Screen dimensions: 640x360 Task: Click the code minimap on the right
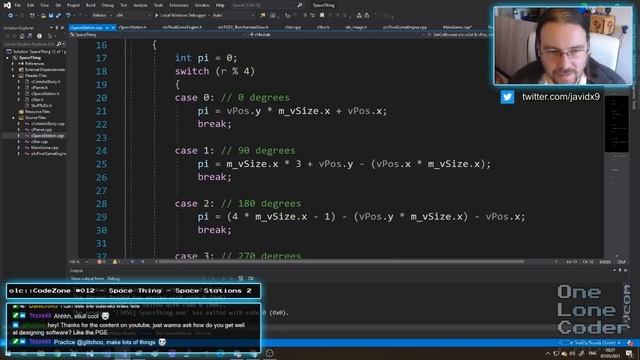pos(616,124)
